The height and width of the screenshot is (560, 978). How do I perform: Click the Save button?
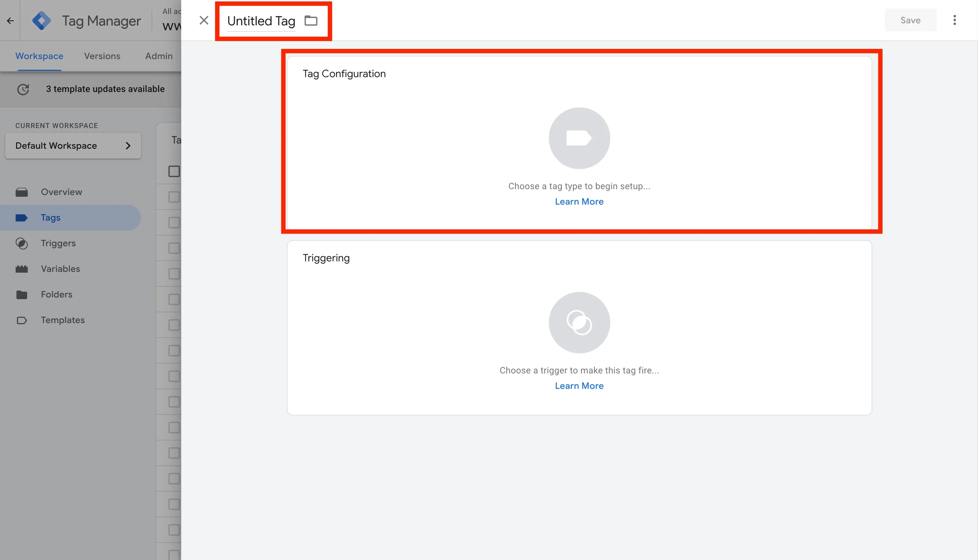(x=910, y=20)
